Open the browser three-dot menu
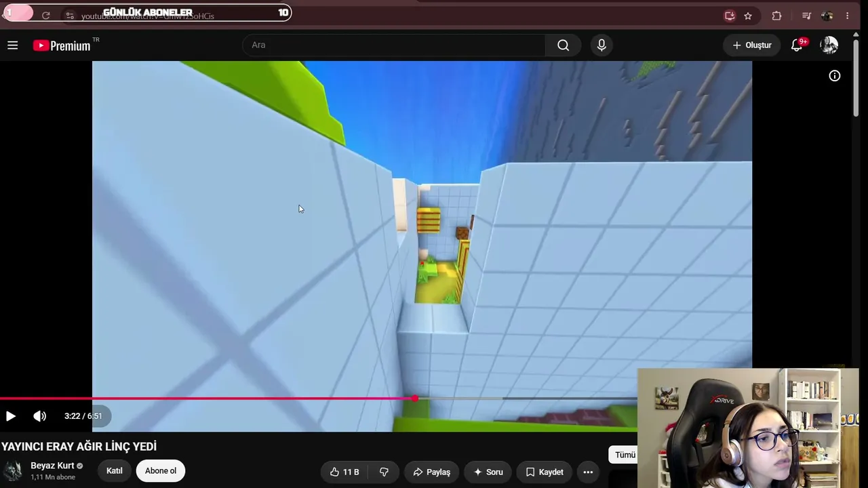 pyautogui.click(x=848, y=16)
